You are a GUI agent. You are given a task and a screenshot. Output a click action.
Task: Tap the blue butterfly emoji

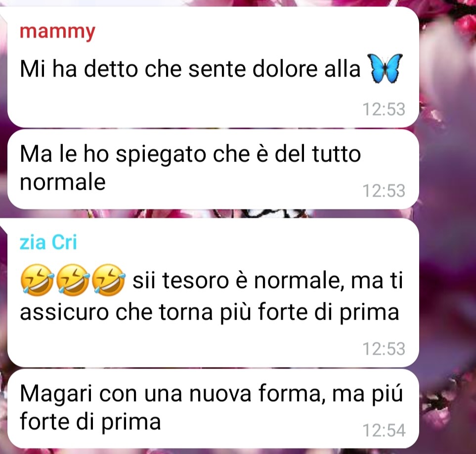coord(385,69)
